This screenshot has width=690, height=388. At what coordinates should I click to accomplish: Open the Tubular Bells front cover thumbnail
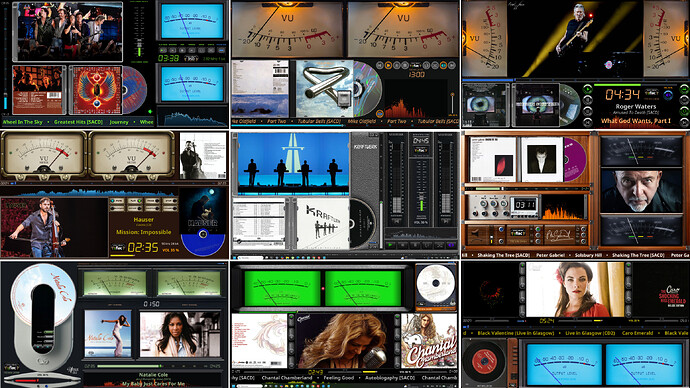point(324,89)
